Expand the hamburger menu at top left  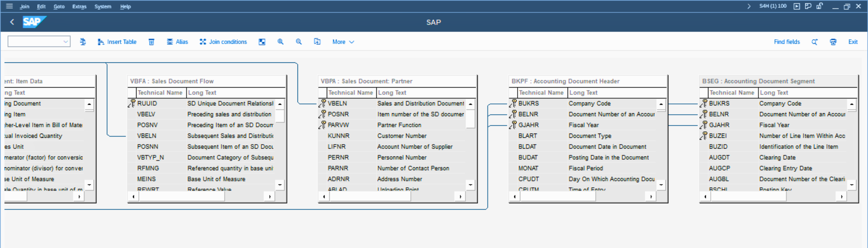9,6
